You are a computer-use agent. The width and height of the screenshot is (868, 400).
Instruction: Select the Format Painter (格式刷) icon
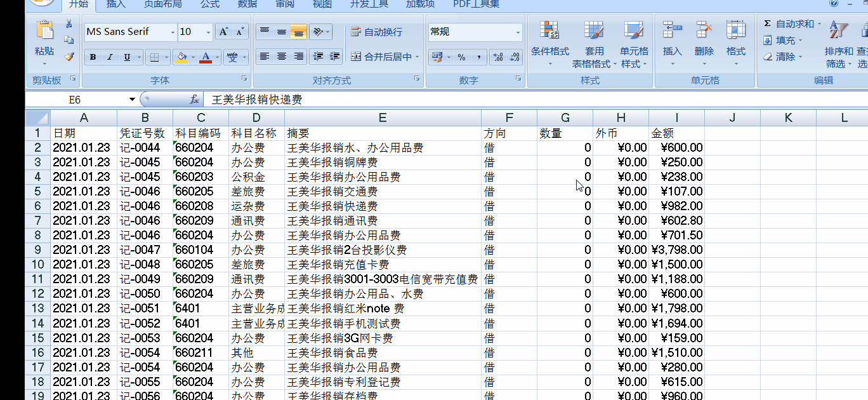(x=69, y=57)
